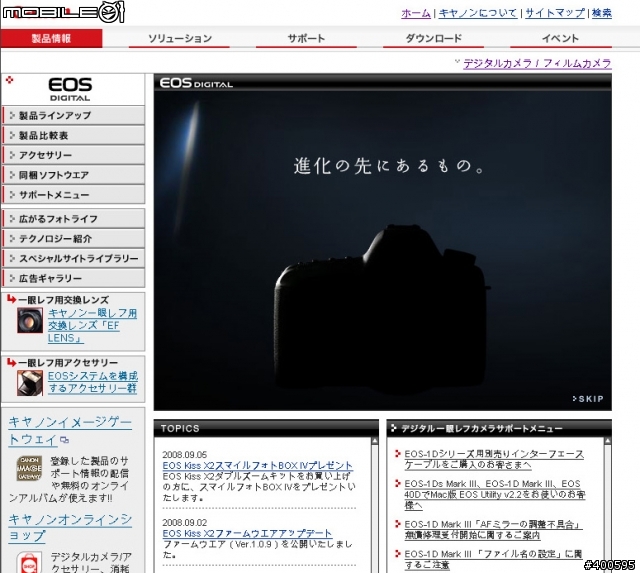Screen dimensions: 640x573
Task: Click the EOS DIGITAL banner title logo
Action: (x=196, y=83)
